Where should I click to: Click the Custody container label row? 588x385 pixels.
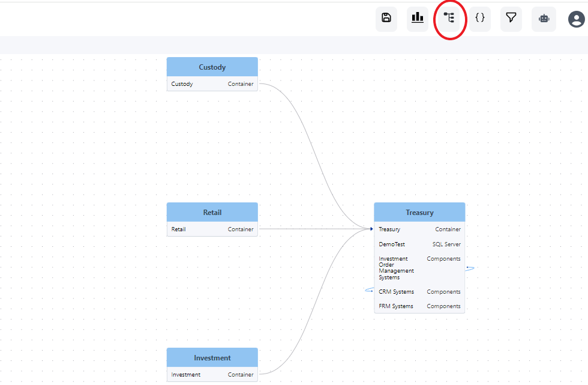[x=212, y=83]
